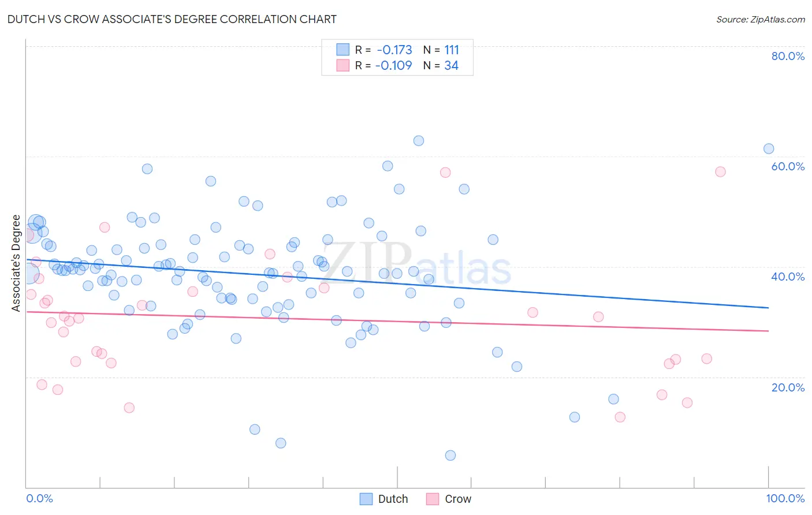
Task: Click the Associate's Degree axis title
Action: [16, 263]
